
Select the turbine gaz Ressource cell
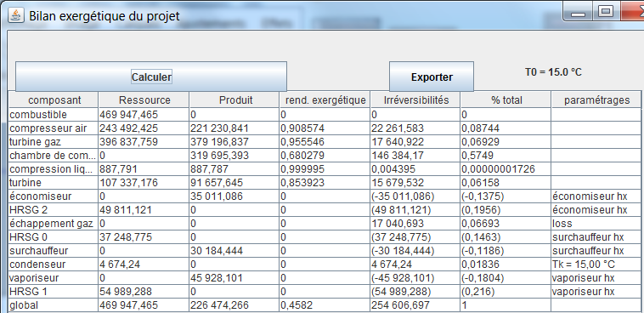144,142
